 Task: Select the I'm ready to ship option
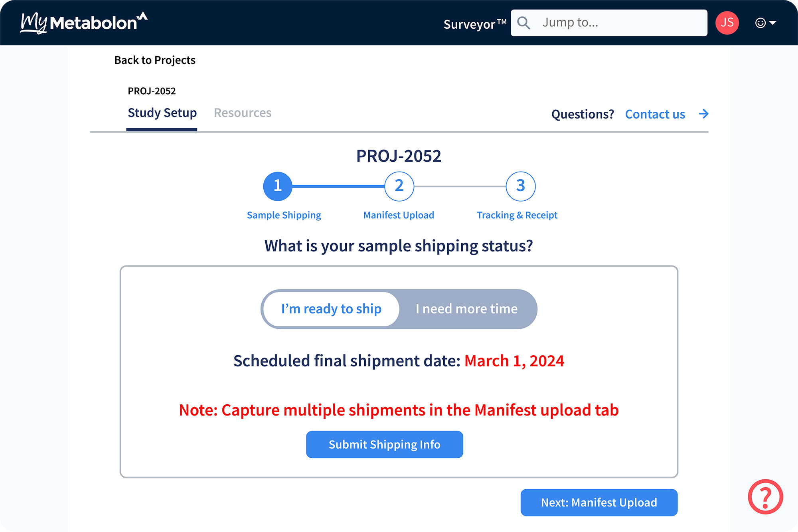331,309
